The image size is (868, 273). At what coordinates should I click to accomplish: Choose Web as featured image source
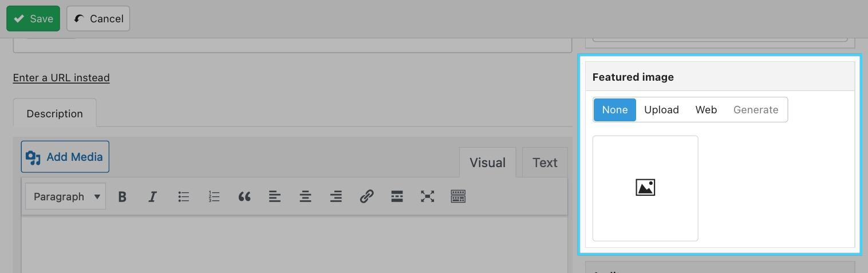pos(706,110)
